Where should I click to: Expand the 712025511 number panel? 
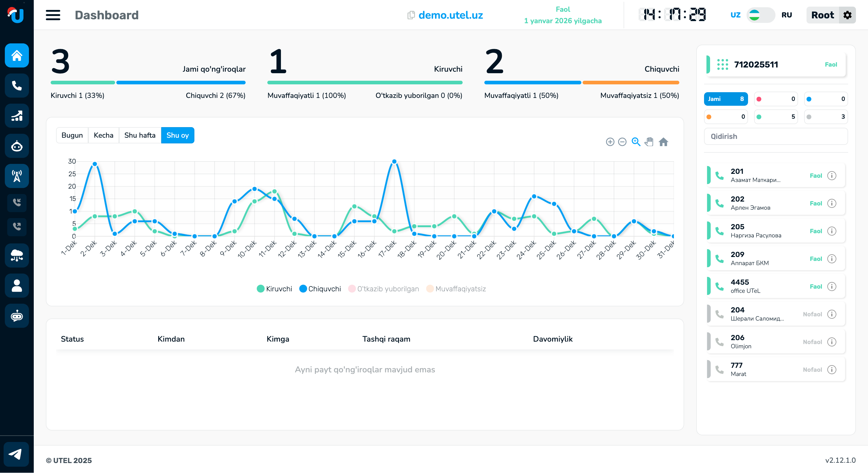pos(775,64)
